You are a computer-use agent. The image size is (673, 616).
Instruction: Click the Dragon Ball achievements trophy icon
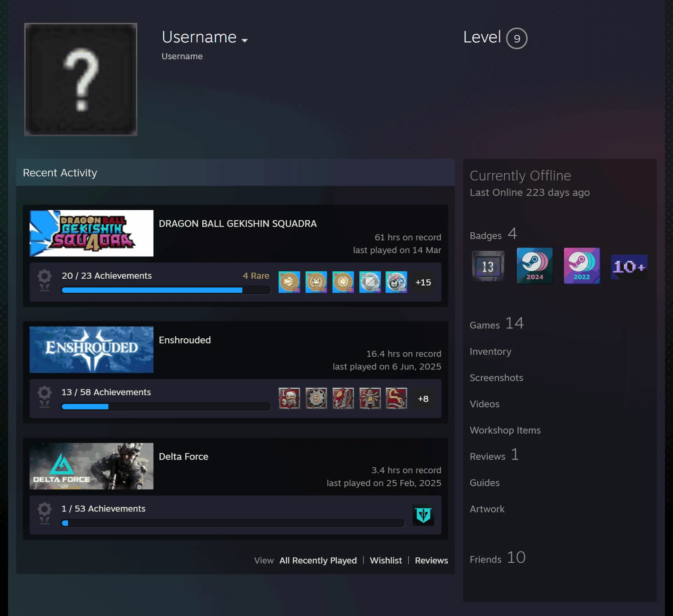(x=45, y=280)
